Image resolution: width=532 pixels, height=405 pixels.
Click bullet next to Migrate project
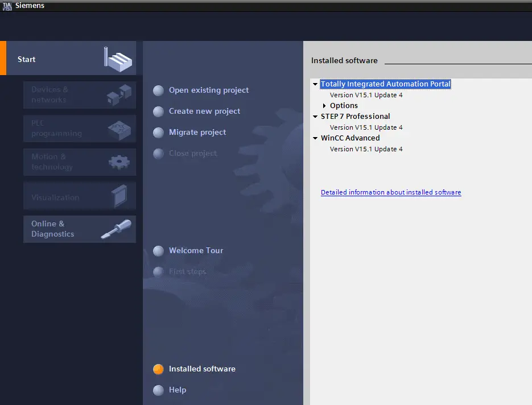click(158, 133)
